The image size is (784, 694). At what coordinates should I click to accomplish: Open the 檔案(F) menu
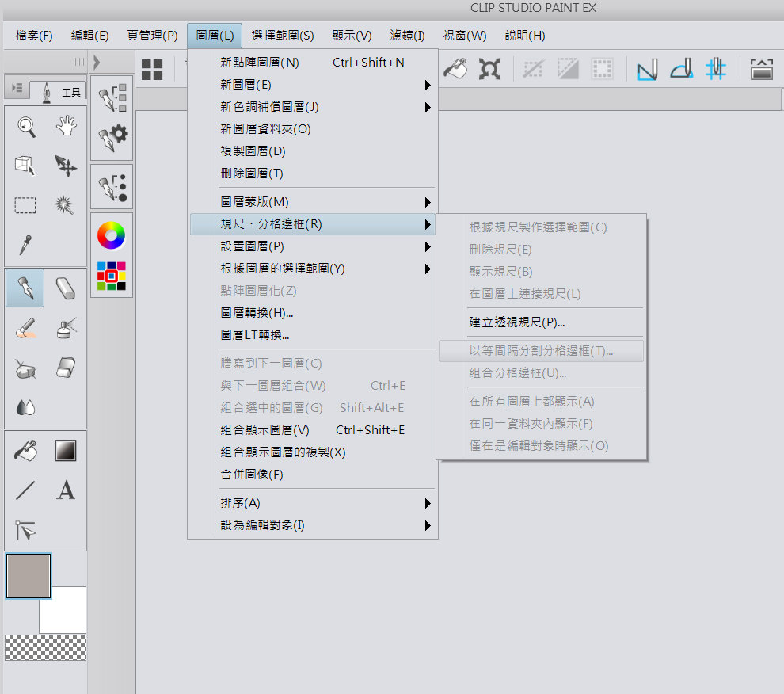pos(34,36)
